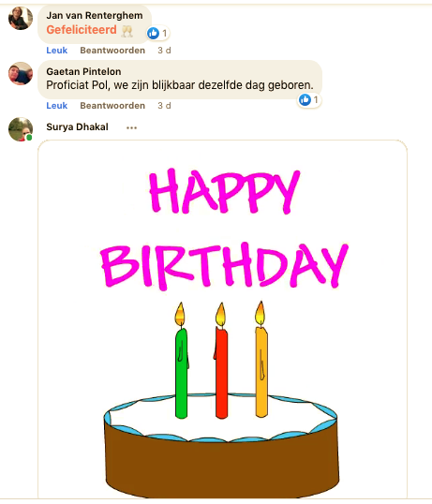Click the green online indicator on Surya's avatar
This screenshot has height=504, width=432.
pos(29,138)
